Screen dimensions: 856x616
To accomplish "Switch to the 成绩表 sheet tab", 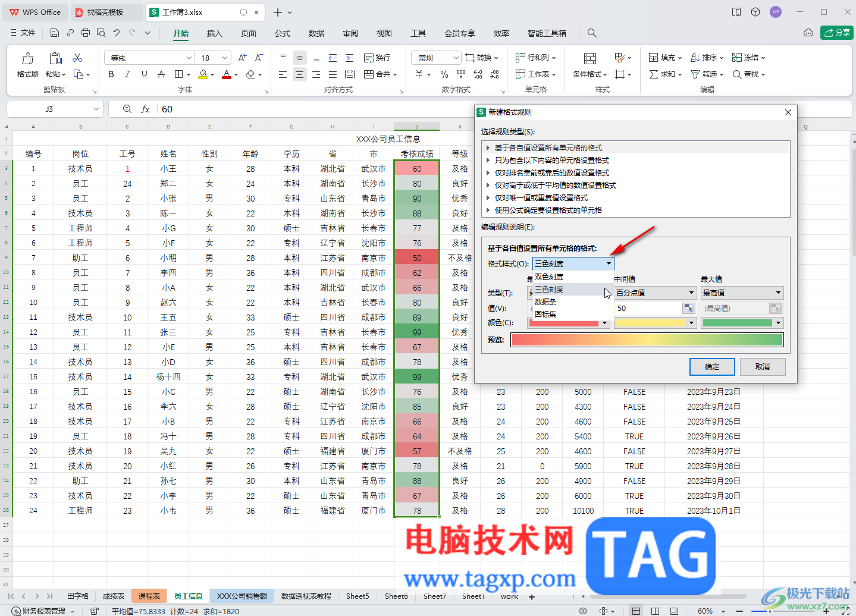I will (x=114, y=596).
